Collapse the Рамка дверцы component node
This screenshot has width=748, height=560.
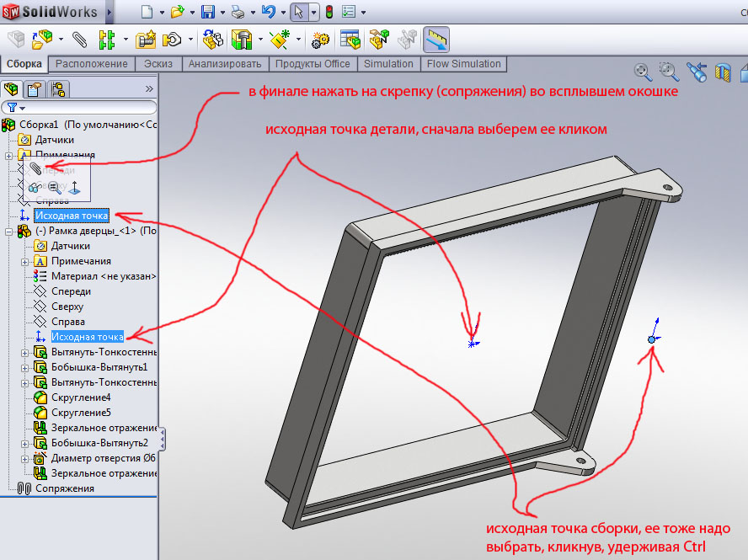point(9,231)
